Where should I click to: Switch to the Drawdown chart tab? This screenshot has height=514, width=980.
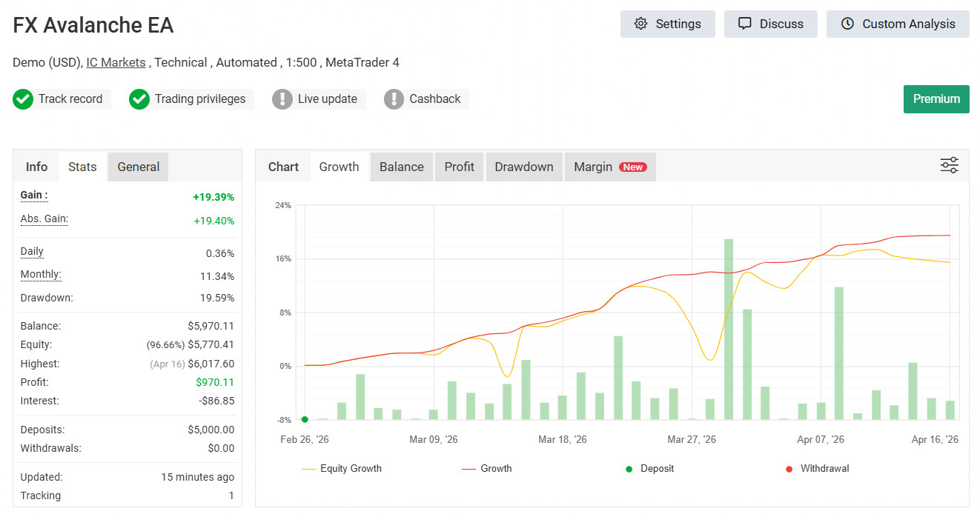[x=524, y=167]
